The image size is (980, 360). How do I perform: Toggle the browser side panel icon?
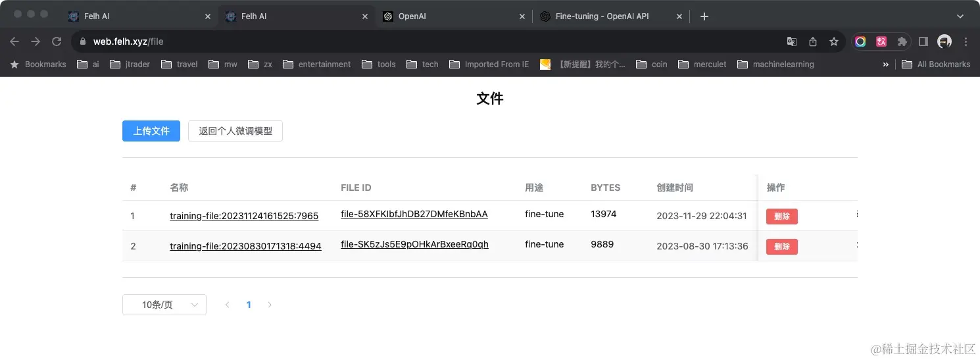[x=923, y=41]
